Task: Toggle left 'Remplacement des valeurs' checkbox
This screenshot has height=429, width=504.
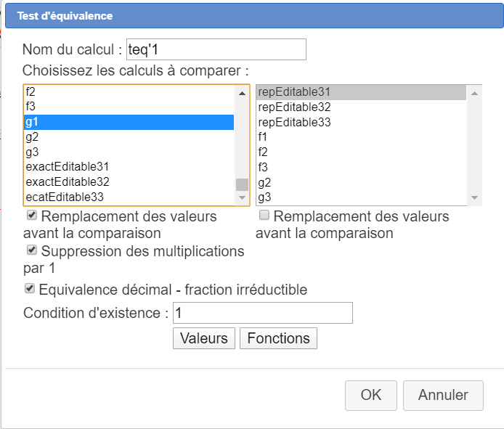Action: point(32,216)
